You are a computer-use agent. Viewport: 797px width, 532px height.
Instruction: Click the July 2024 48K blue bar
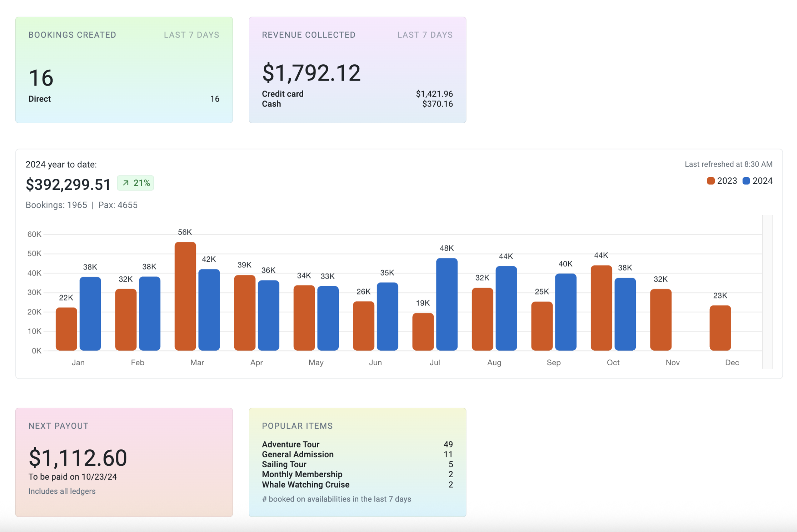447,304
